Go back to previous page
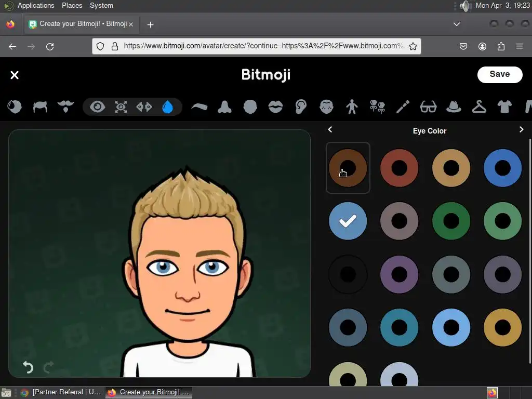The width and height of the screenshot is (532, 399). click(x=12, y=46)
